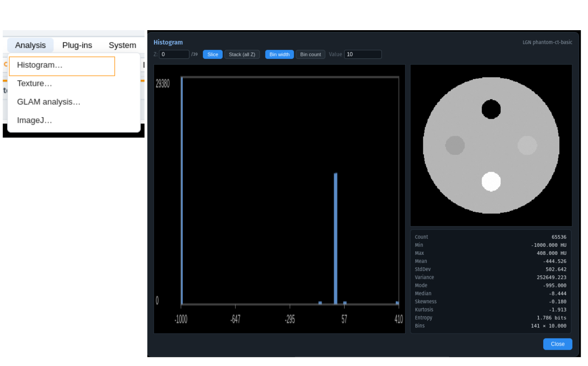Select the Kurtosis value -1.913

click(x=557, y=310)
